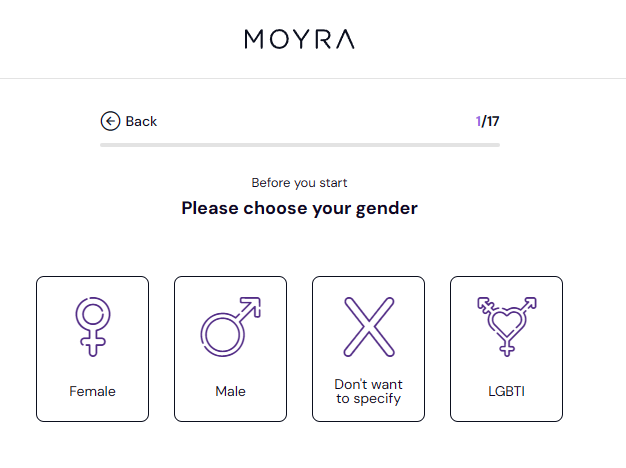Go back using the Back text link
Image resolution: width=626 pixels, height=468 pixels.
pos(141,121)
